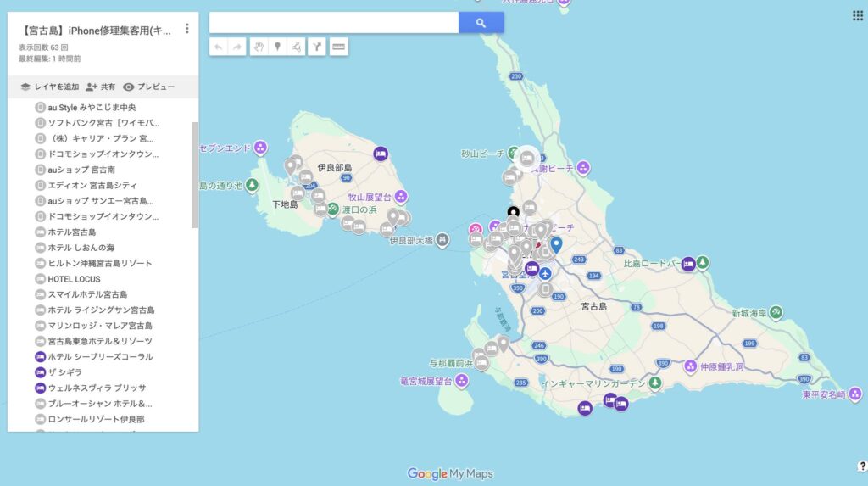Image resolution: width=868 pixels, height=486 pixels.
Task: Click 共有 to share the map
Action: click(101, 87)
